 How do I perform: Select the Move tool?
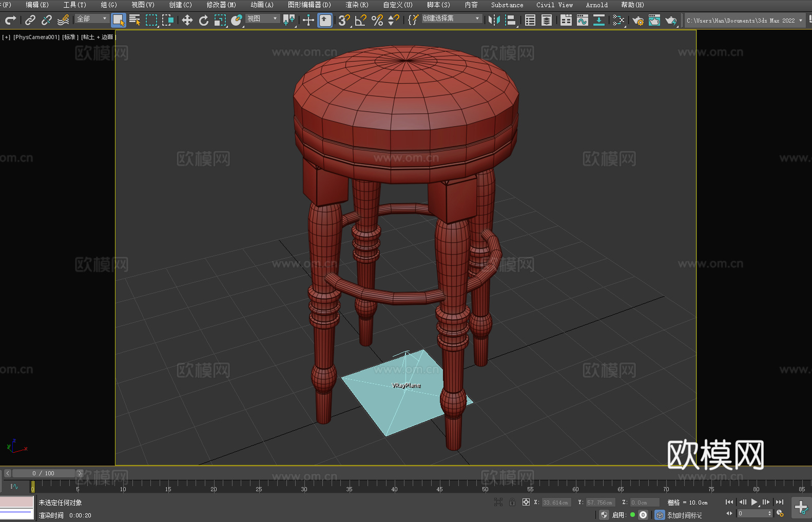tap(187, 20)
